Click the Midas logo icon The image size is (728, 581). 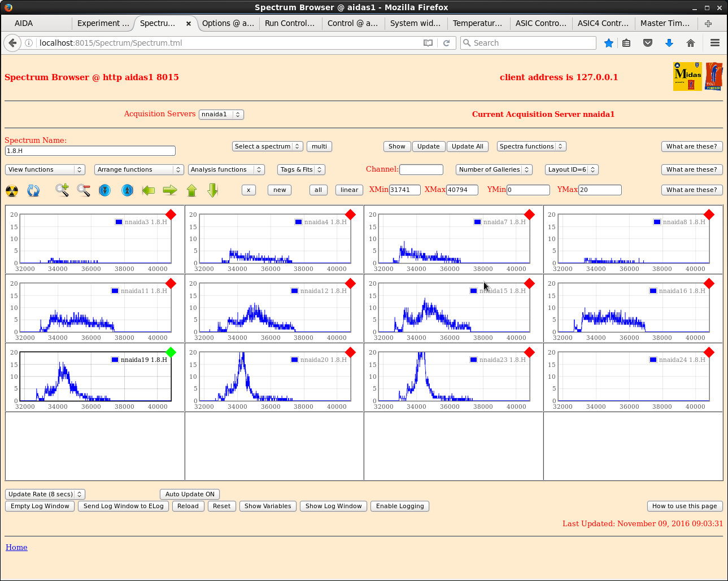coord(687,76)
